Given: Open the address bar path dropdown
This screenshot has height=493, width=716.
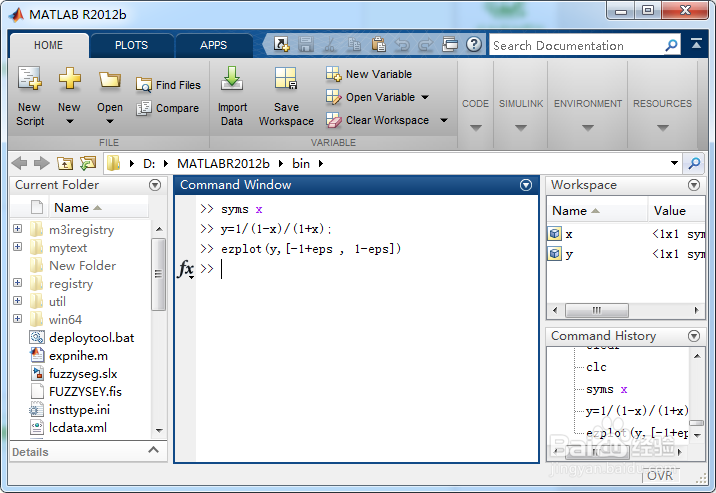Looking at the screenshot, I should pos(674,163).
